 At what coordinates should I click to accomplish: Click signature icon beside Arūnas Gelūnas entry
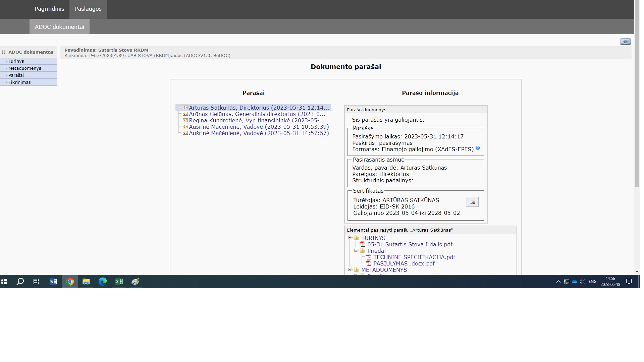tap(185, 114)
